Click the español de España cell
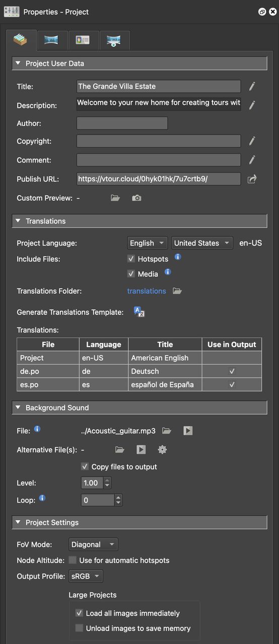This screenshot has height=644, width=279. (x=165, y=385)
